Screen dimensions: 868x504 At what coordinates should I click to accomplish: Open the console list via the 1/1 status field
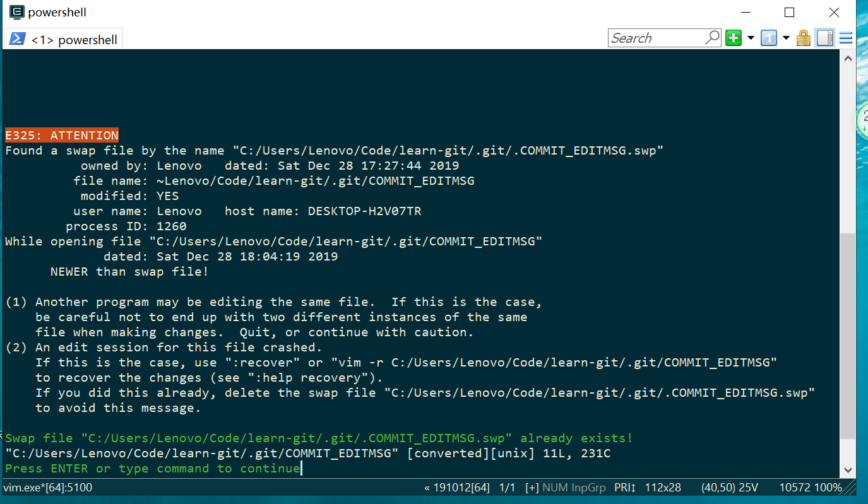pos(508,487)
